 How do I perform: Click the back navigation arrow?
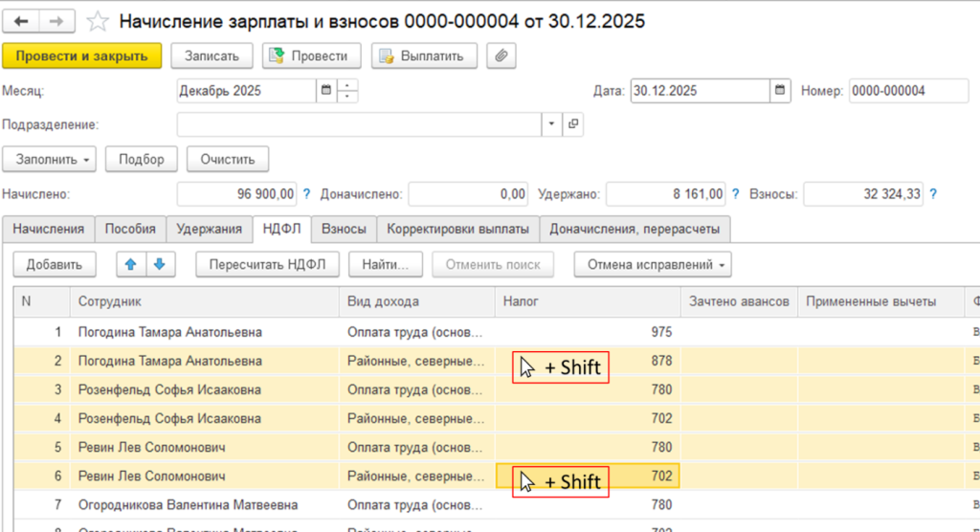click(x=21, y=21)
